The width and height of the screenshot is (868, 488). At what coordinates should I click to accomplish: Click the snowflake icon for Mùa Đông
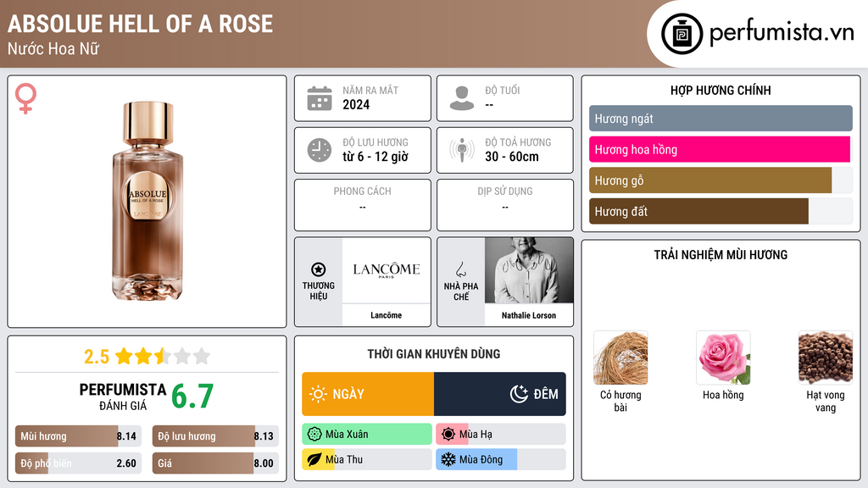click(x=448, y=459)
